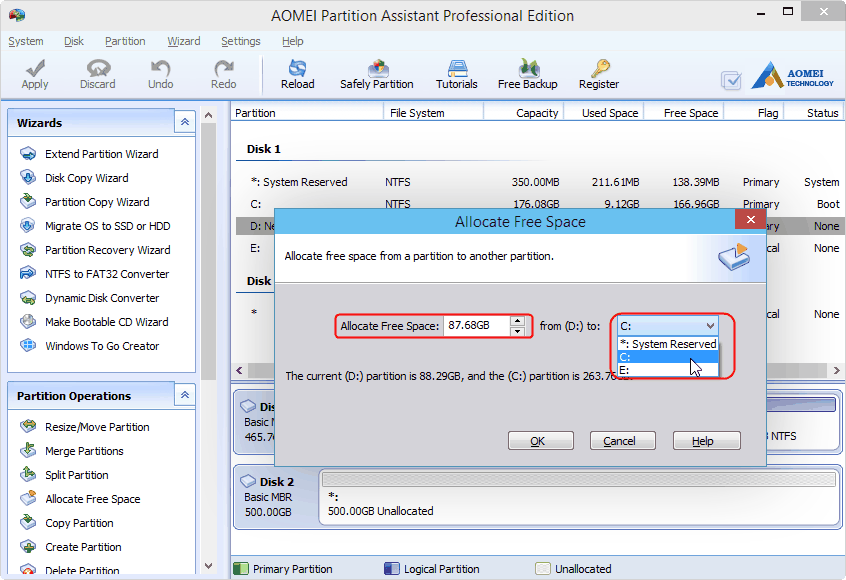Open the Wizard menu
Screen dimensions: 846x580
coord(183,41)
